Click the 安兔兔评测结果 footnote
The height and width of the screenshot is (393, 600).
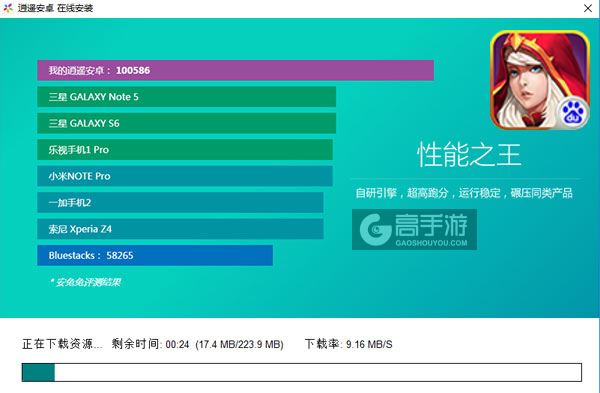click(x=86, y=282)
